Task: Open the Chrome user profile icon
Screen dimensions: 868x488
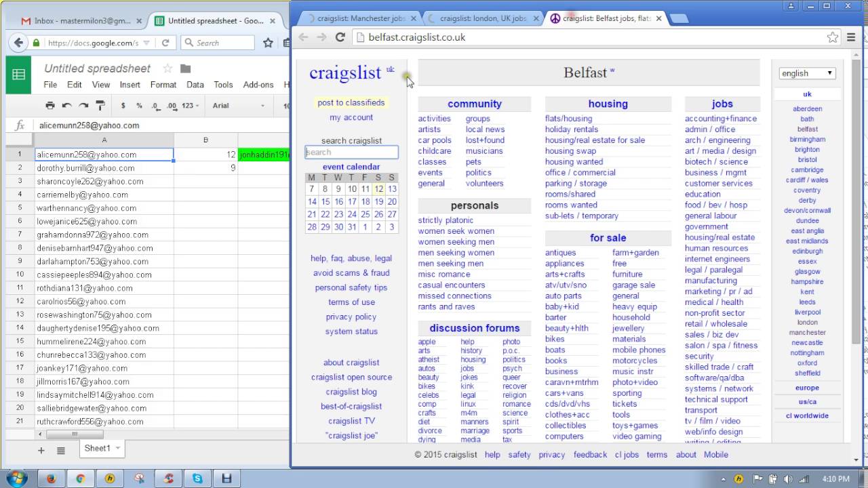Action: click(791, 6)
